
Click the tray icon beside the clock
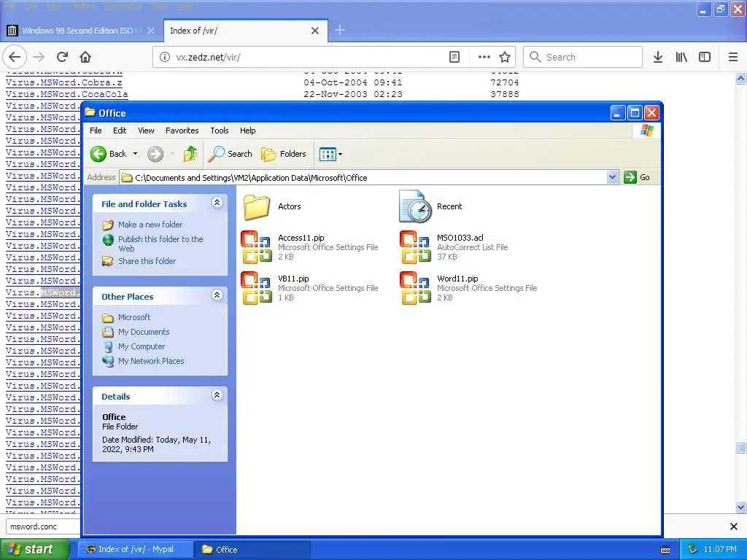[692, 550]
